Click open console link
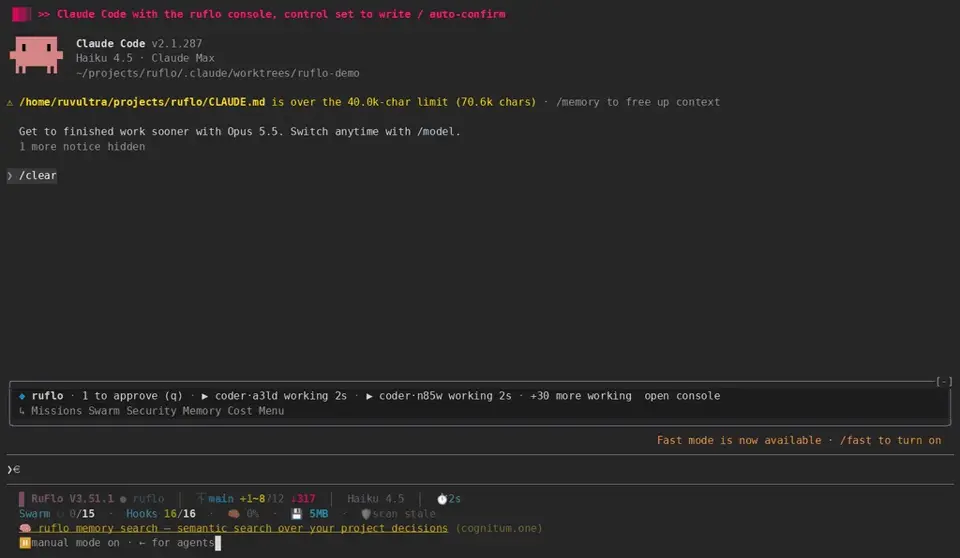This screenshot has height=558, width=960. click(x=682, y=396)
